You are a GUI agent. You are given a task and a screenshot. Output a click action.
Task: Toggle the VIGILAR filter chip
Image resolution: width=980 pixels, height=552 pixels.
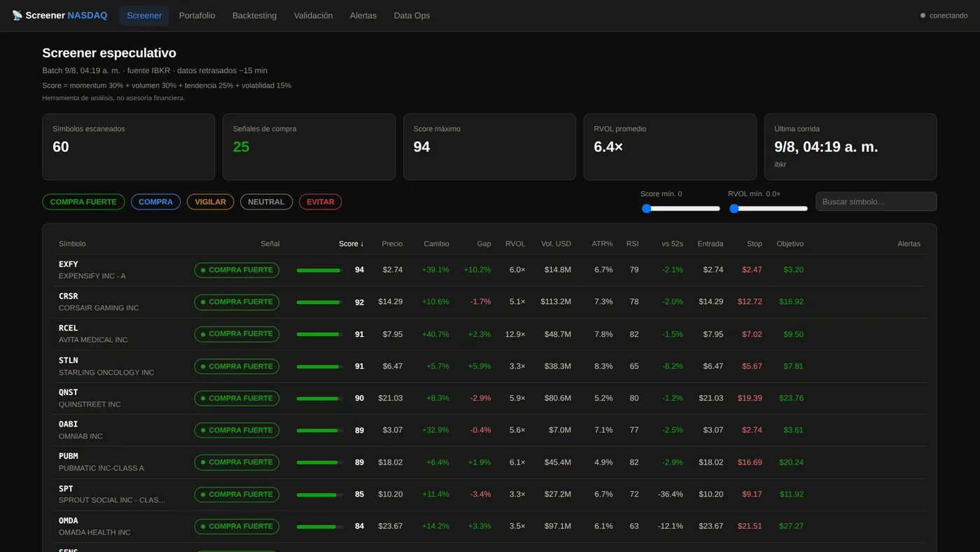pos(210,202)
